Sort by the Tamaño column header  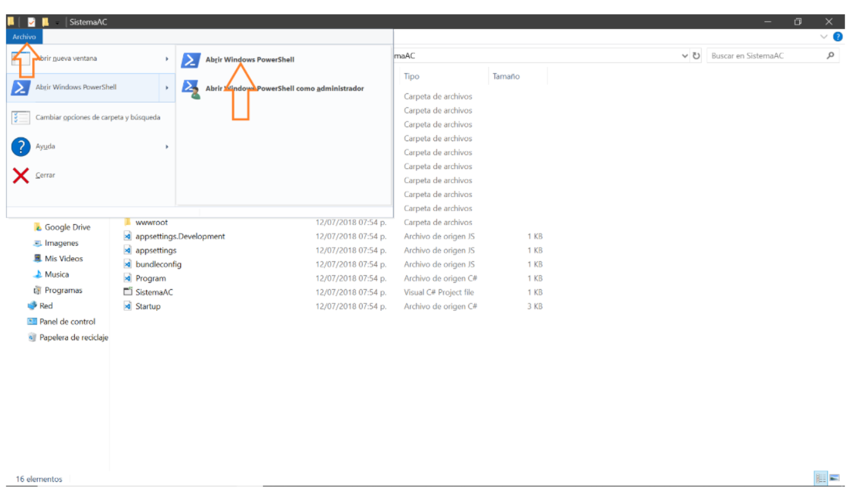(x=506, y=77)
